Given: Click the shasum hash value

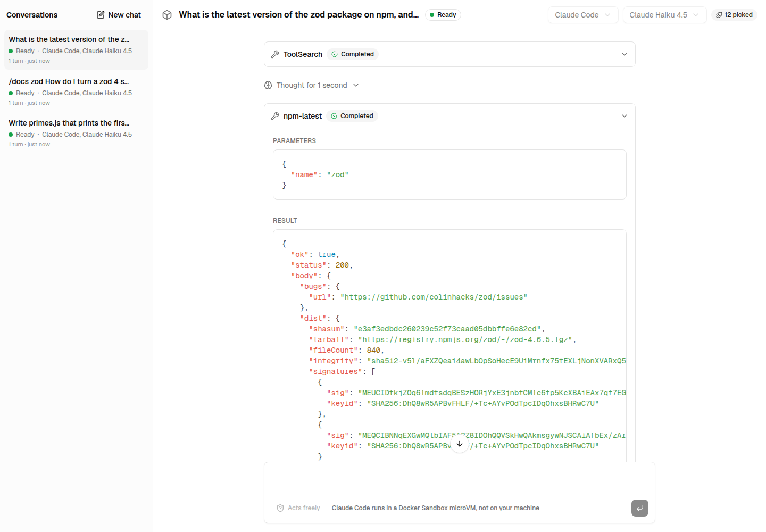Looking at the screenshot, I should pos(447,329).
